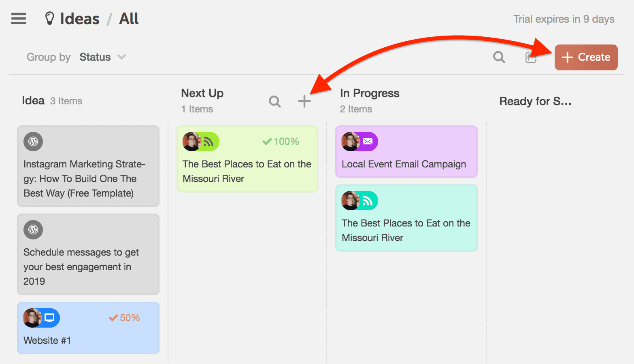Click the 50% progress on Website #1
This screenshot has height=364, width=634.
point(124,318)
